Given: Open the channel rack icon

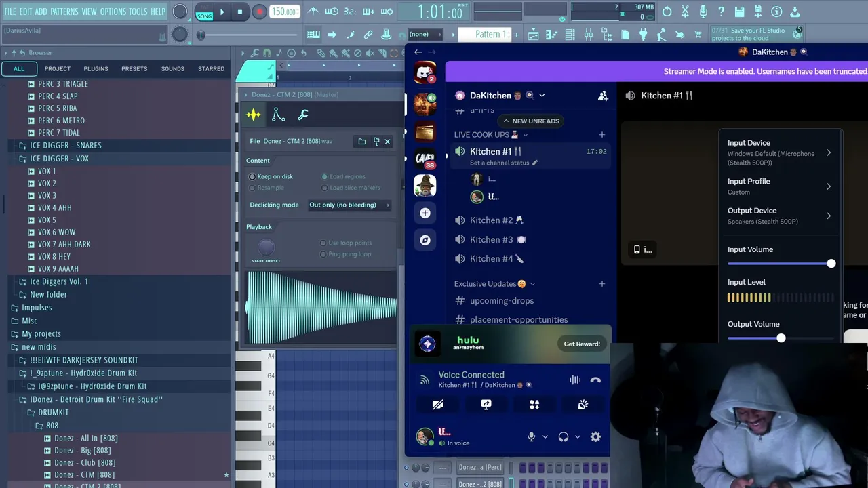Looking at the screenshot, I should tap(570, 35).
